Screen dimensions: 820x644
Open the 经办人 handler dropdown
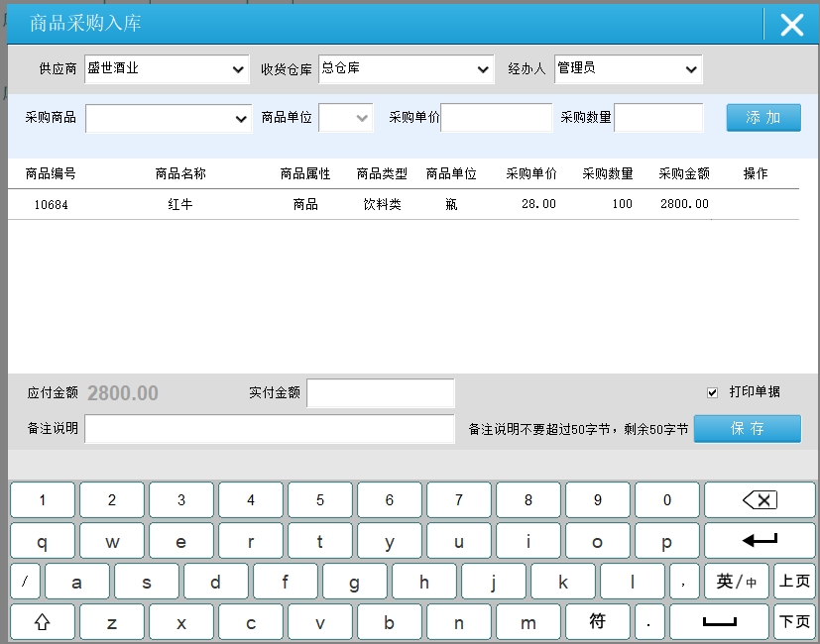tap(628, 69)
